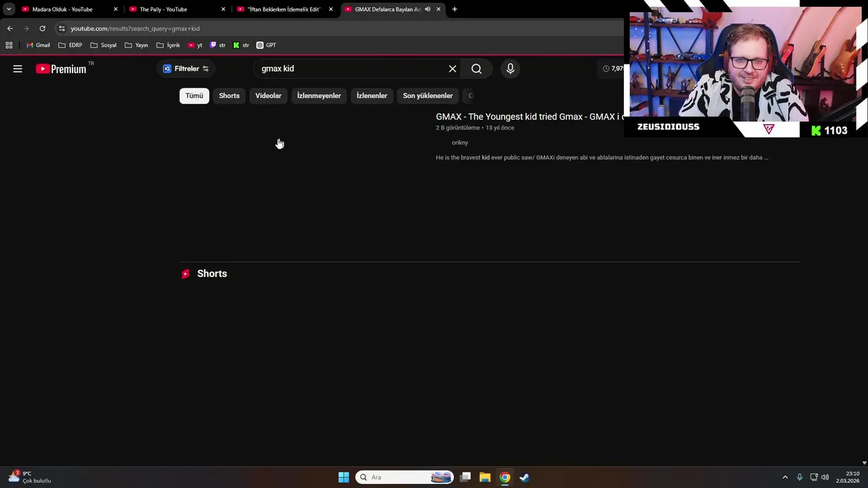868x488 pixels.
Task: Clear the search box with X
Action: tap(452, 68)
